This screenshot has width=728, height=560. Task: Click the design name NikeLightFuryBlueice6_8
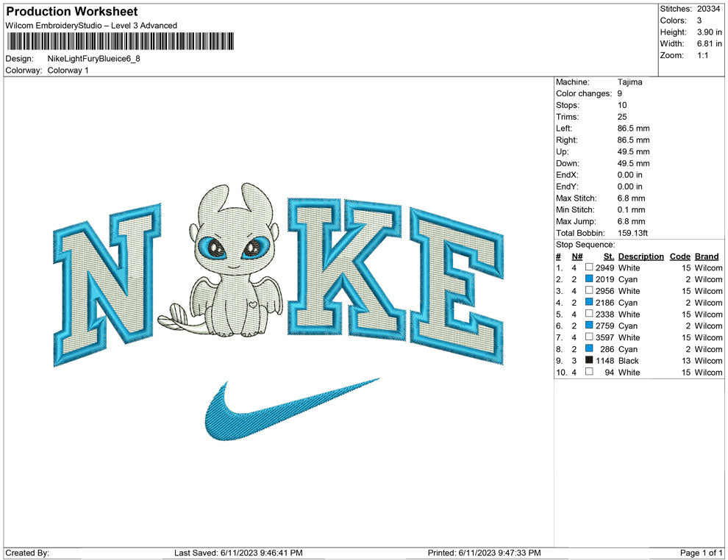coord(94,59)
